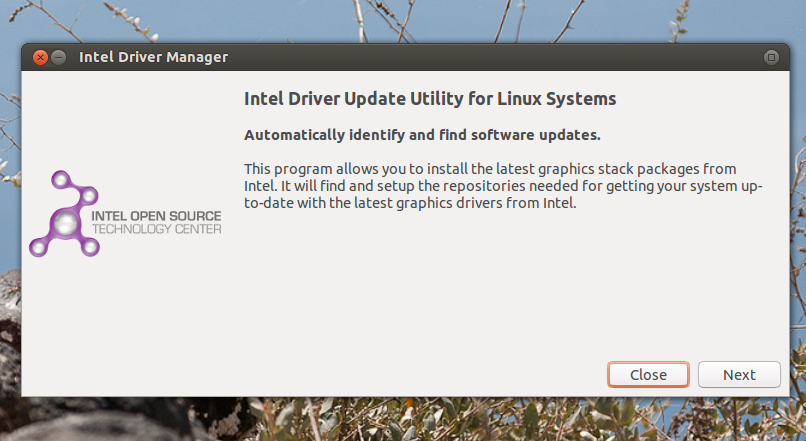This screenshot has height=441, width=806.
Task: Click heading 'Intel Driver Update Utility for Linux Systems'
Action: [430, 99]
